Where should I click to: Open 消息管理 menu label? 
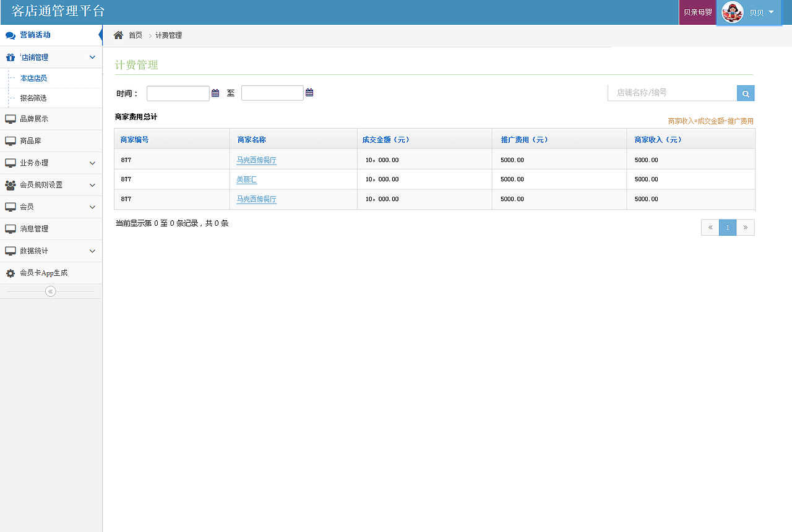pos(34,229)
